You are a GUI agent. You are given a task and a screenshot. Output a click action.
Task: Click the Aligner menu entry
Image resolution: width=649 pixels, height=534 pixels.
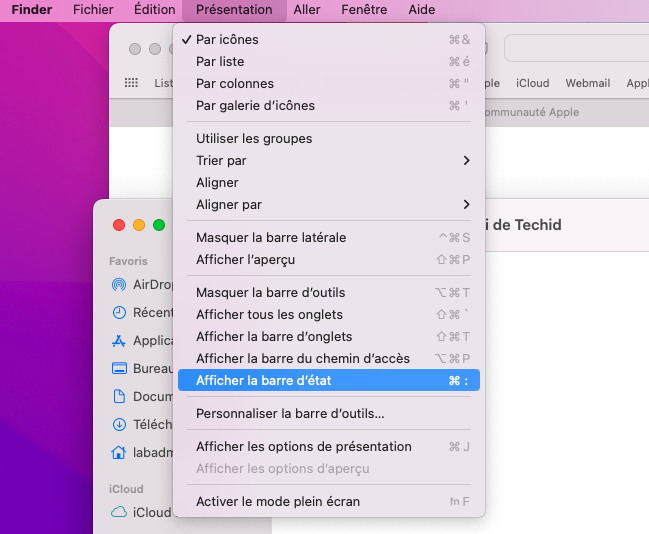(329, 183)
